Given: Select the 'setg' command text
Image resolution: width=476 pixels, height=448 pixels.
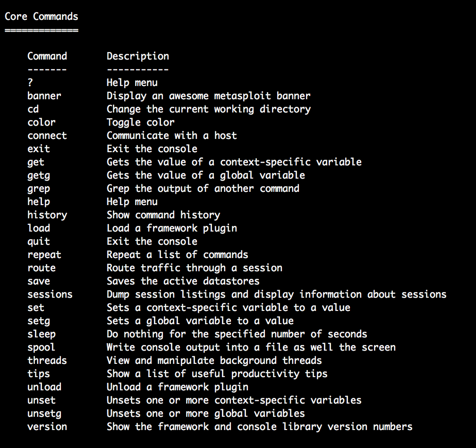Looking at the screenshot, I should [39, 321].
